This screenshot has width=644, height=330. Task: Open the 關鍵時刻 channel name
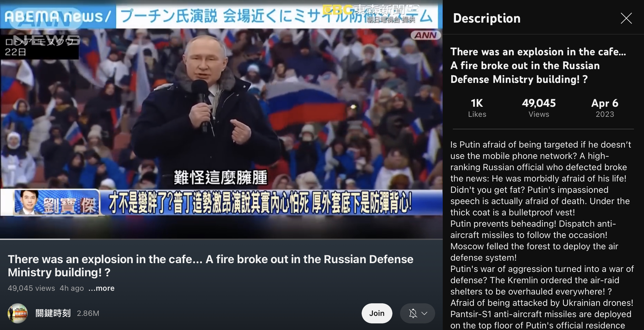[x=53, y=313]
